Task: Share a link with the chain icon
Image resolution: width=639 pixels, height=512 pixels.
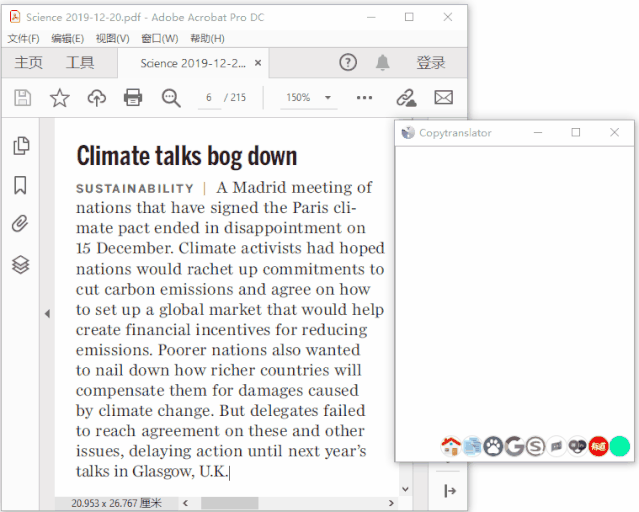Action: click(406, 98)
